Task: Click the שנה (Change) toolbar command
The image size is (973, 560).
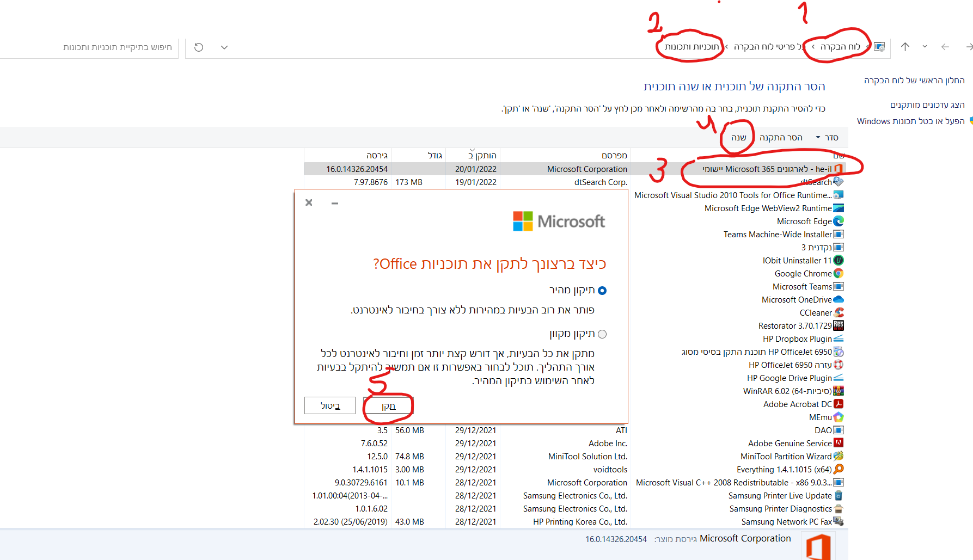Action: pos(738,138)
